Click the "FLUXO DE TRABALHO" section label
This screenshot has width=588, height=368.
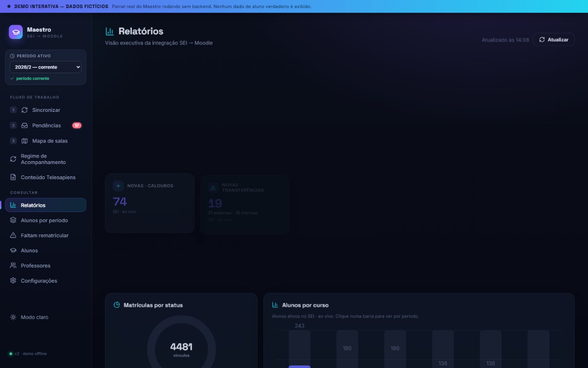[x=34, y=97]
